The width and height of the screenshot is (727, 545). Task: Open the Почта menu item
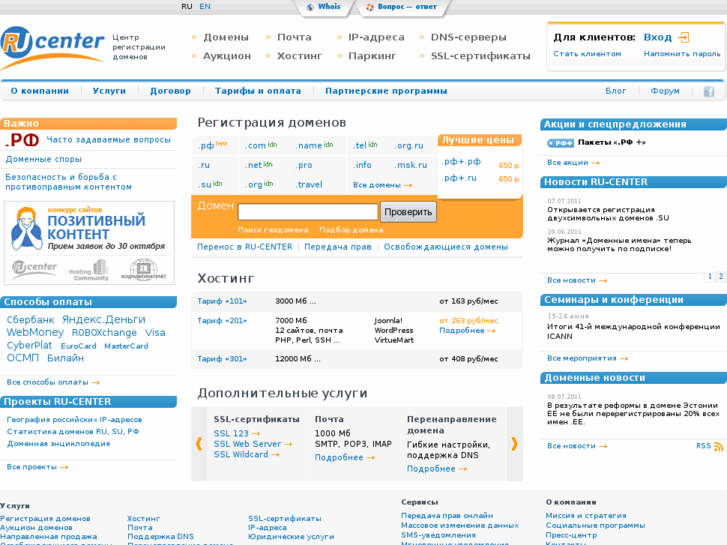[x=294, y=37]
